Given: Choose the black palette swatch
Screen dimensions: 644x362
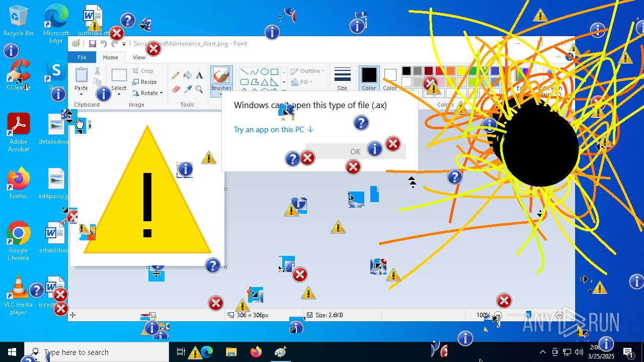Looking at the screenshot, I should tap(407, 71).
